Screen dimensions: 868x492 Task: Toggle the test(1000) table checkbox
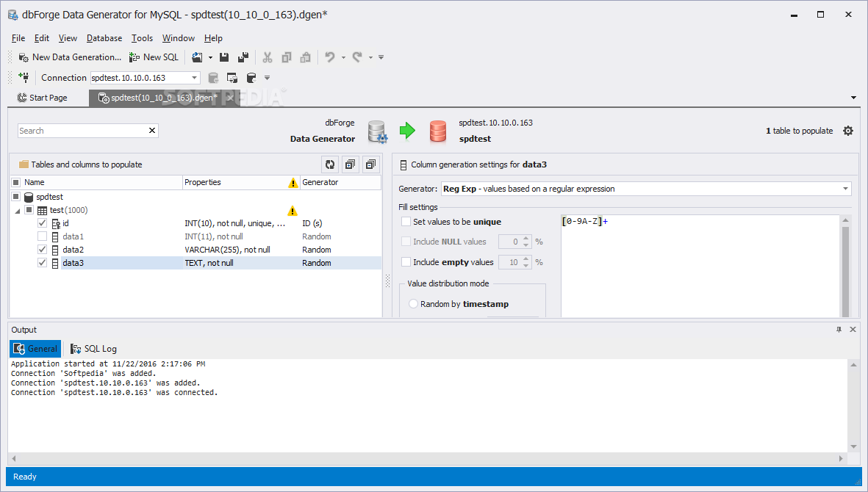(x=29, y=210)
